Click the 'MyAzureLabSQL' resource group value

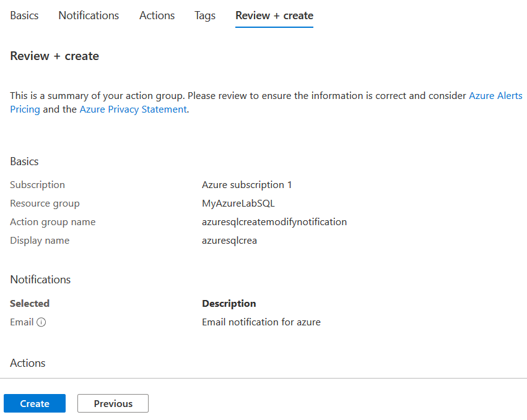pos(238,204)
